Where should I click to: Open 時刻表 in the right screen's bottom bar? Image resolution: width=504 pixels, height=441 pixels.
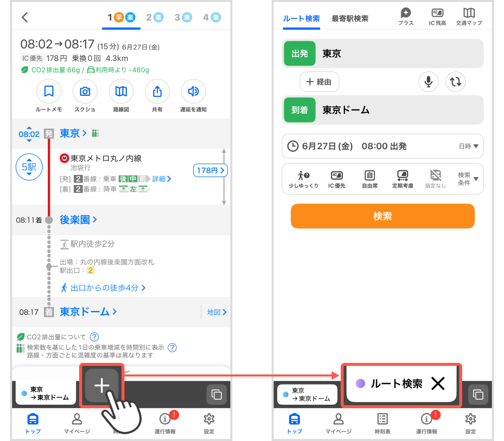383,423
